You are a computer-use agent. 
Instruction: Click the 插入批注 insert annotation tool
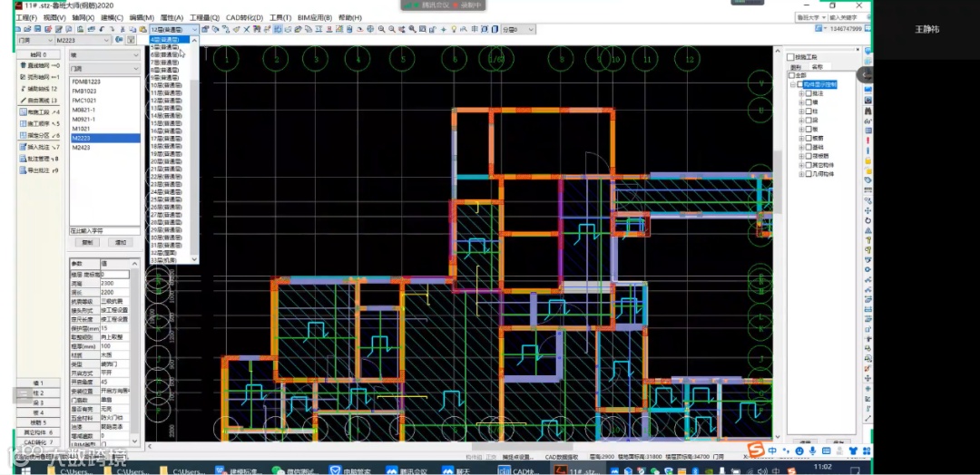pos(39,147)
